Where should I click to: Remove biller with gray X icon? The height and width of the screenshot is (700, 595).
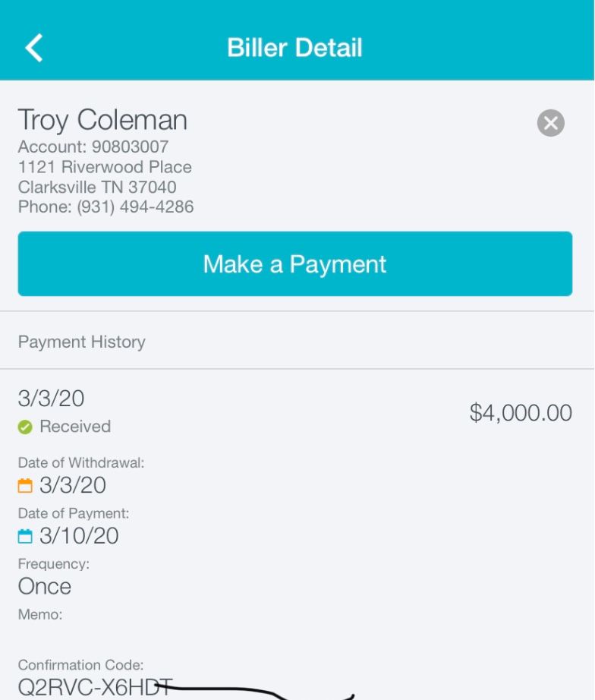click(x=550, y=123)
